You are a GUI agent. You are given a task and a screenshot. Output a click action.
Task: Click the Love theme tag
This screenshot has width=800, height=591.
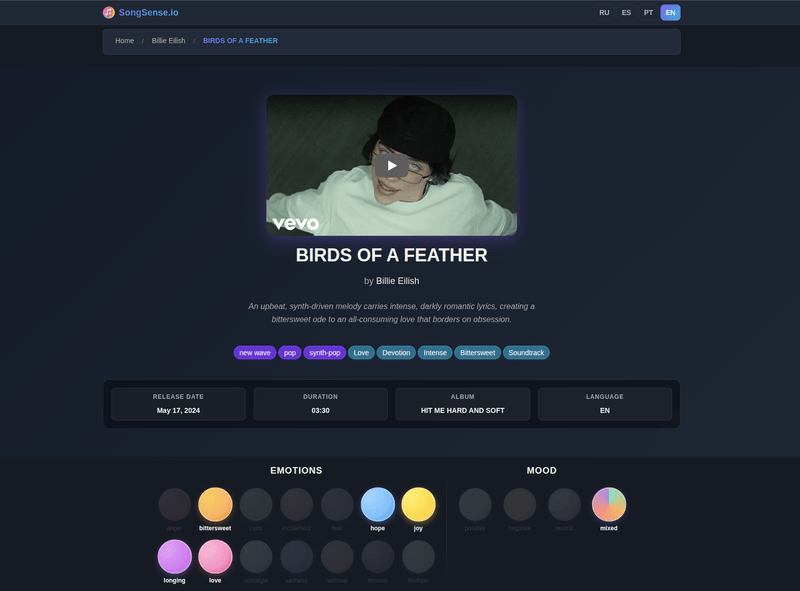[x=361, y=353]
